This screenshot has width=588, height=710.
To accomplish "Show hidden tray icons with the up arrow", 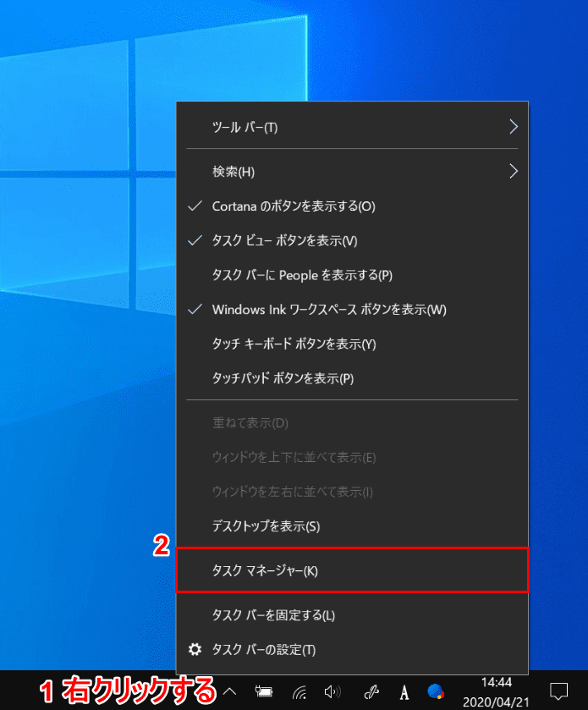I will click(230, 691).
